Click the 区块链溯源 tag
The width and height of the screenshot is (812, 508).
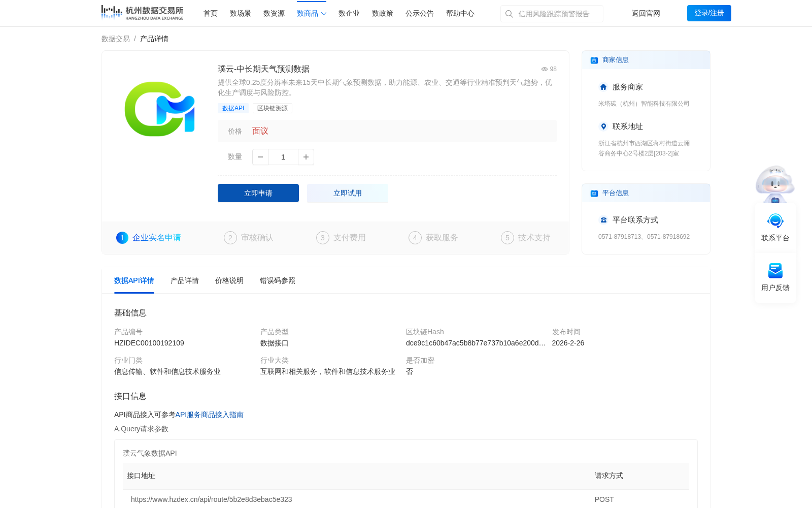[x=273, y=108]
